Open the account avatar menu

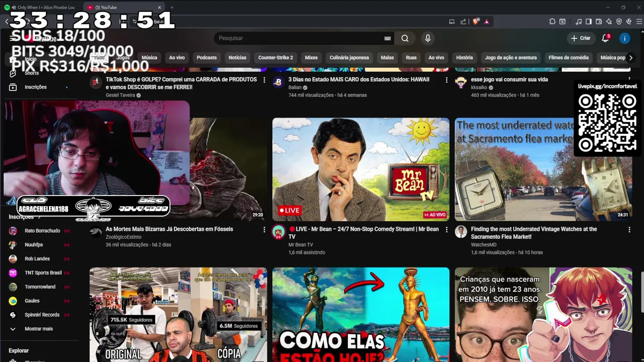[x=624, y=38]
